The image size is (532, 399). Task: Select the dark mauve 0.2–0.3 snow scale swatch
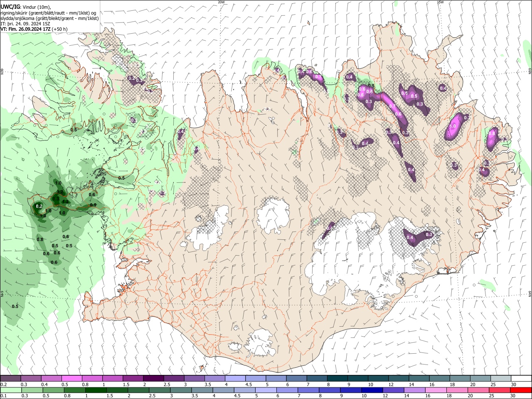[x=10, y=378]
